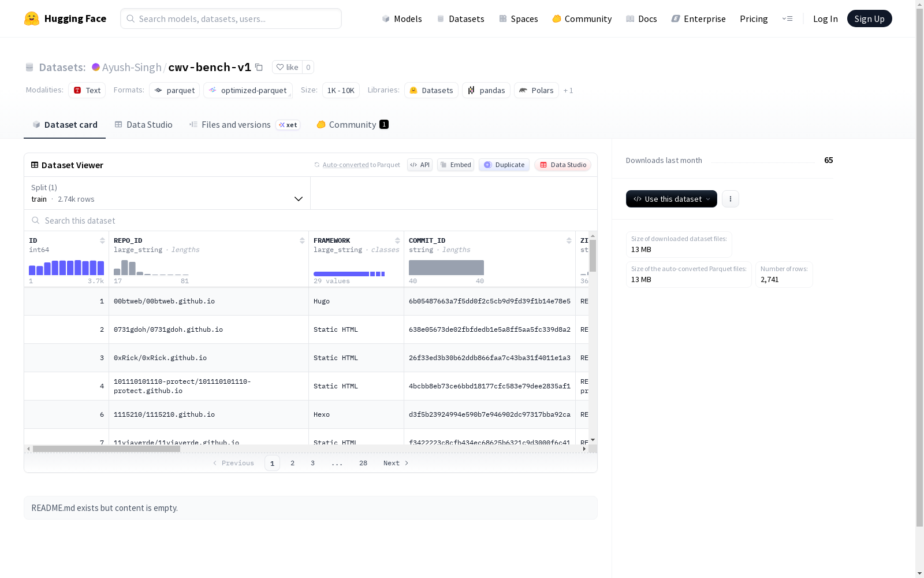The width and height of the screenshot is (924, 578).
Task: Sort the COMMIT_ID column
Action: pyautogui.click(x=569, y=240)
